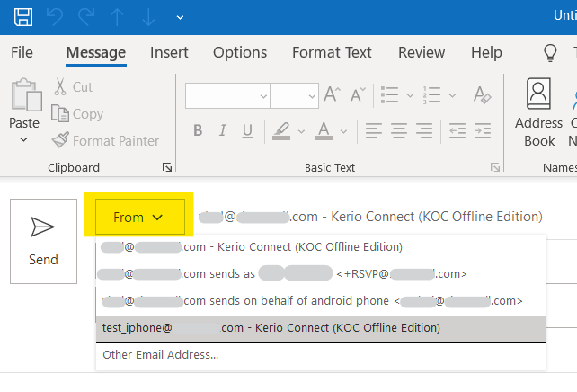Image resolution: width=577 pixels, height=392 pixels.
Task: Click the Bullets list icon
Action: pos(390,95)
